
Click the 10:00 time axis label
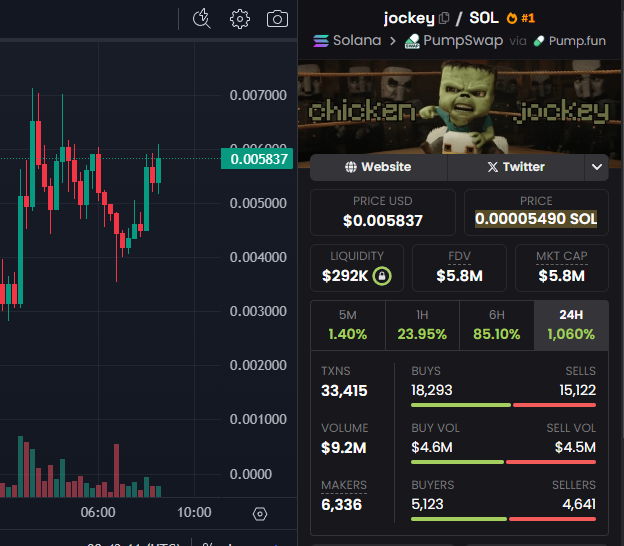click(194, 513)
